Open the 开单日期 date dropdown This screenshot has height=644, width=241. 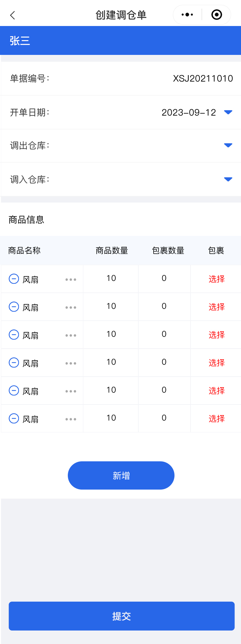[x=228, y=112]
